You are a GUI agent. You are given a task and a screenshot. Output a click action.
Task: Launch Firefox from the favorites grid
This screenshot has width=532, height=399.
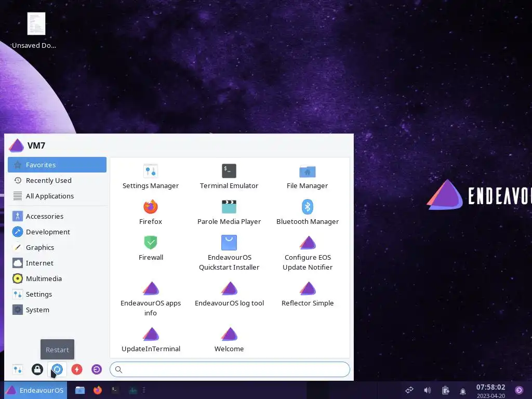pos(150,212)
